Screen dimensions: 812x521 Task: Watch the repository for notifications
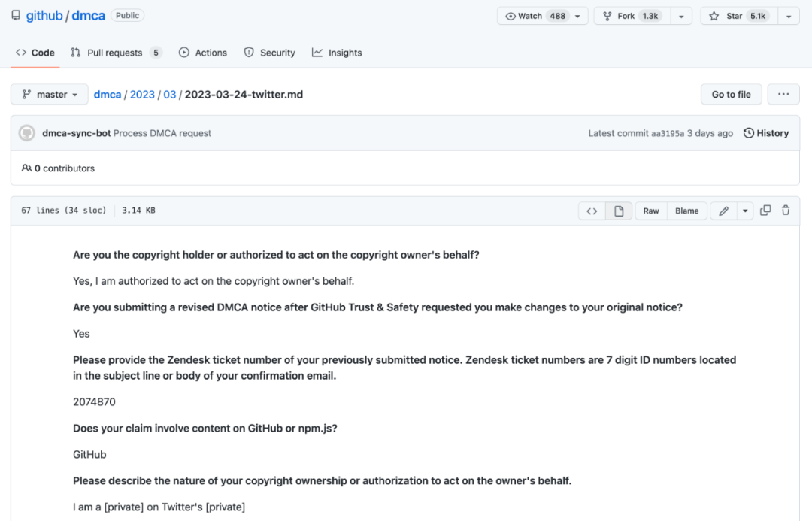point(535,16)
